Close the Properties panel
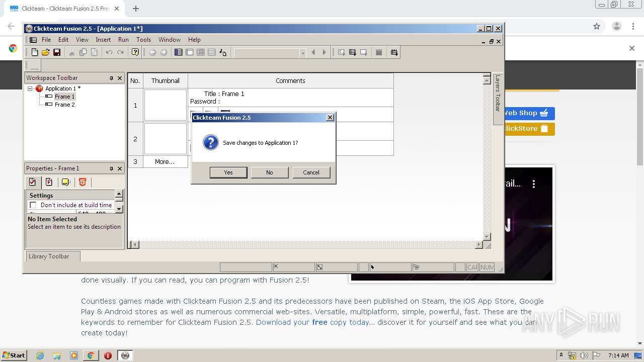The width and height of the screenshot is (644, 362). (x=120, y=168)
